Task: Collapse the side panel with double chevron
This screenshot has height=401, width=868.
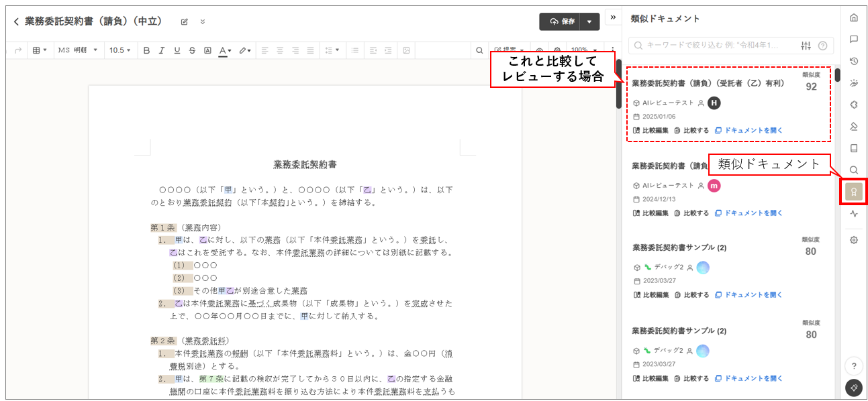Action: click(x=613, y=17)
